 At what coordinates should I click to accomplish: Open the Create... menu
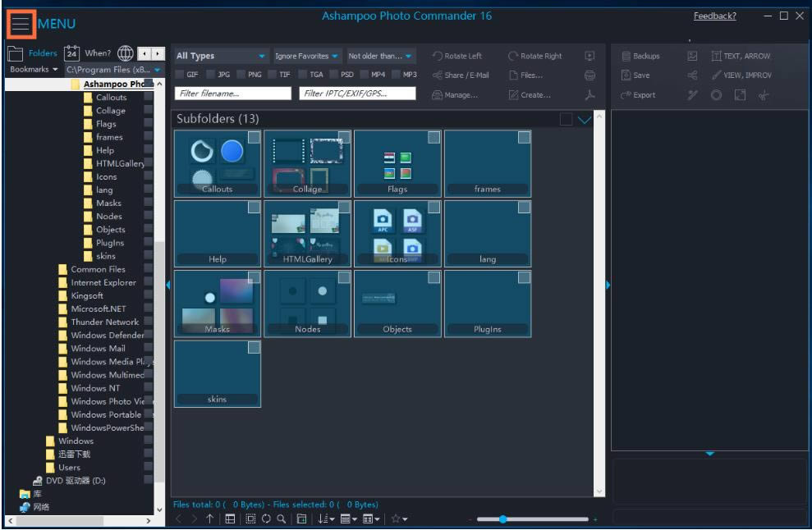530,95
